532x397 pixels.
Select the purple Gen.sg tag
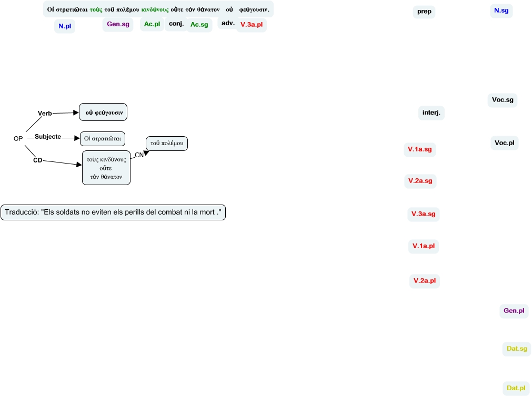pyautogui.click(x=118, y=24)
